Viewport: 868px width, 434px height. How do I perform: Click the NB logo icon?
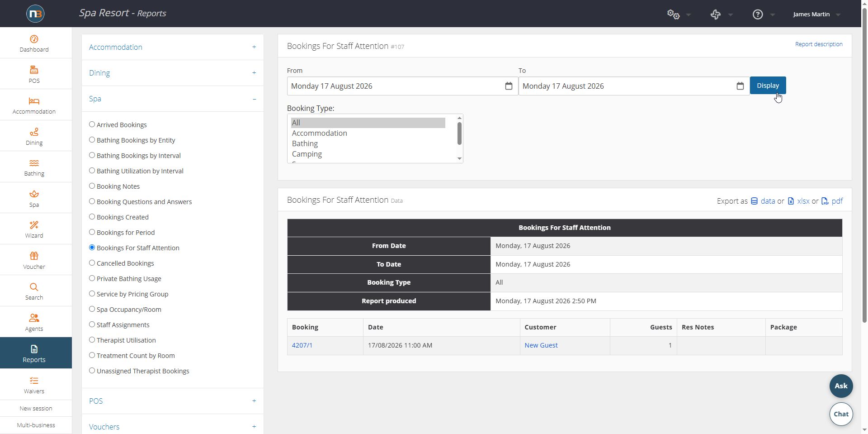point(35,14)
